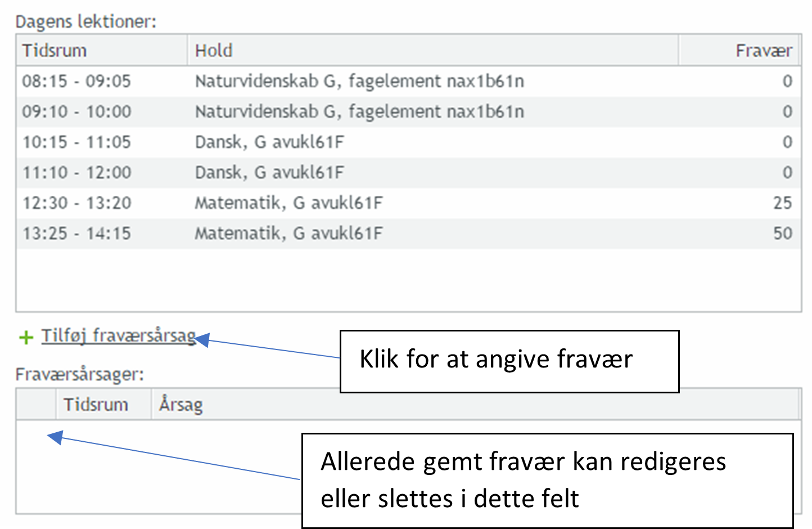Click the absence value 50
The height and width of the screenshot is (529, 812).
click(x=782, y=234)
